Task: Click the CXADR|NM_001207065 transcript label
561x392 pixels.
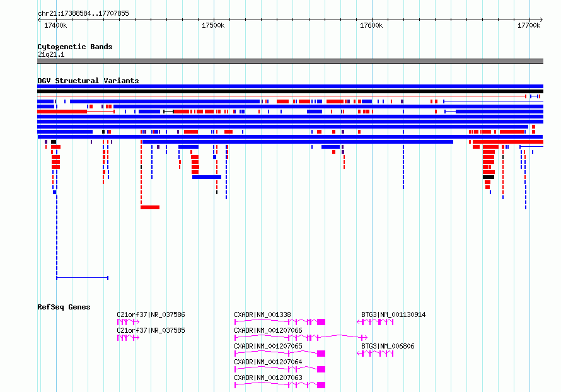Action: [269, 346]
